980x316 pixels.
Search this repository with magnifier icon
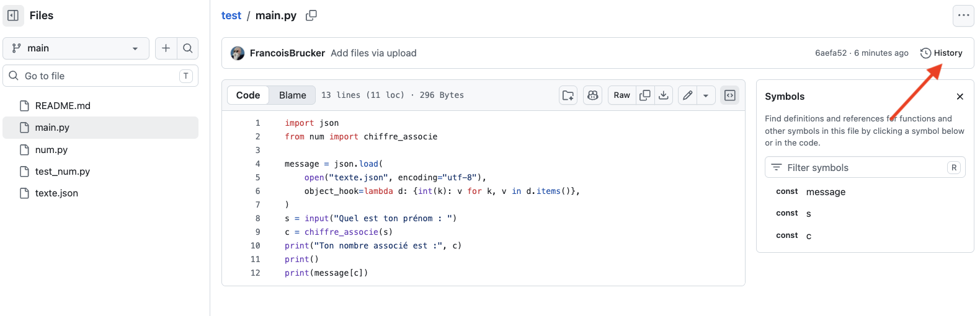tap(187, 48)
